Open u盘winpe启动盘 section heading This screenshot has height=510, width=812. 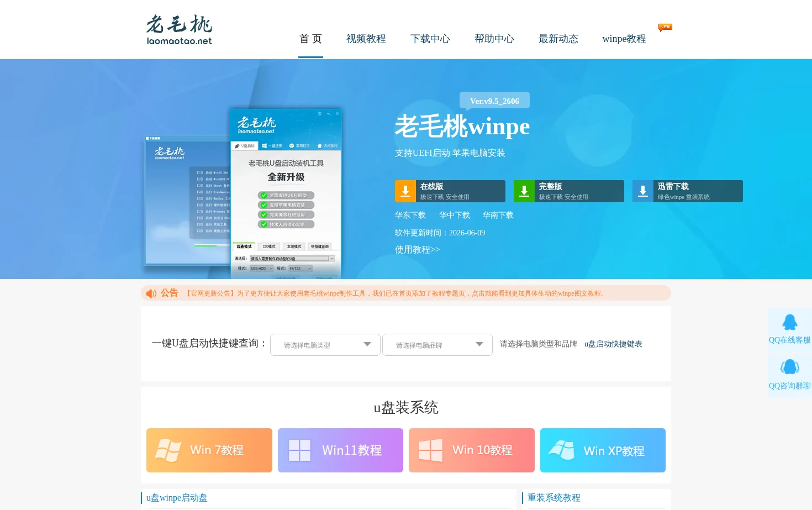point(177,498)
